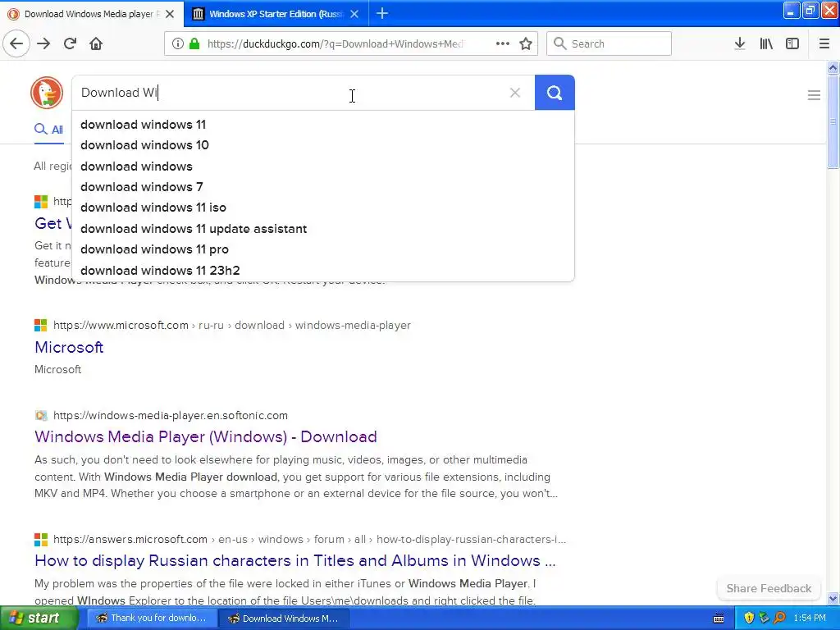Toggle the Firefox sidebar view
The height and width of the screenshot is (630, 840).
[x=792, y=43]
